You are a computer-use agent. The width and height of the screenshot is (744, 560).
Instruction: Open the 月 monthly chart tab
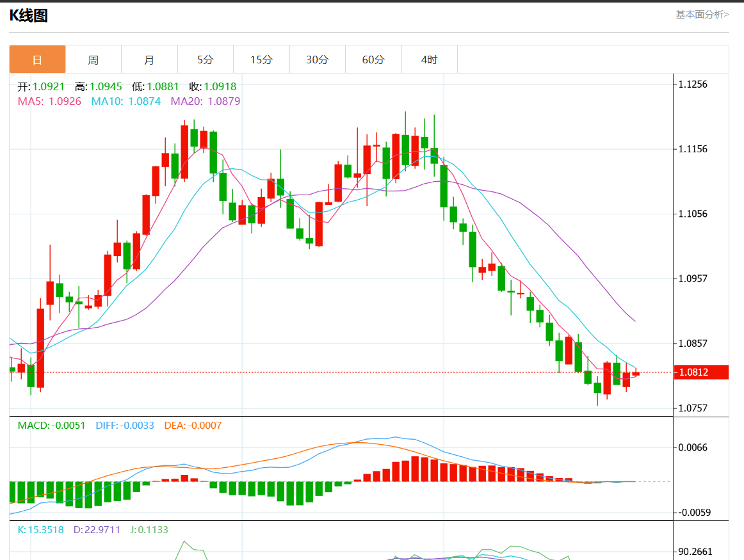point(149,60)
